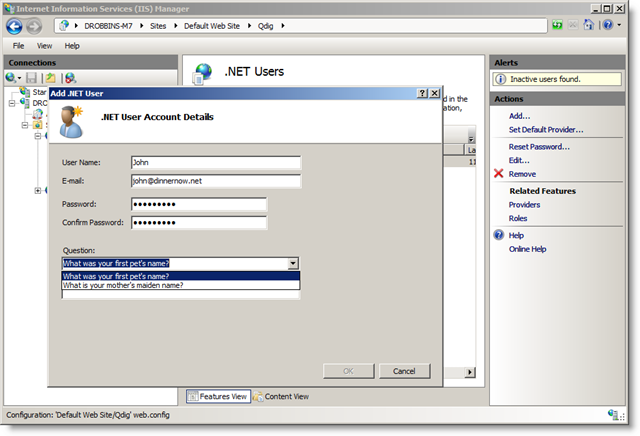The height and width of the screenshot is (436, 640).
Task: Click Add... in Actions pane
Action: point(519,116)
